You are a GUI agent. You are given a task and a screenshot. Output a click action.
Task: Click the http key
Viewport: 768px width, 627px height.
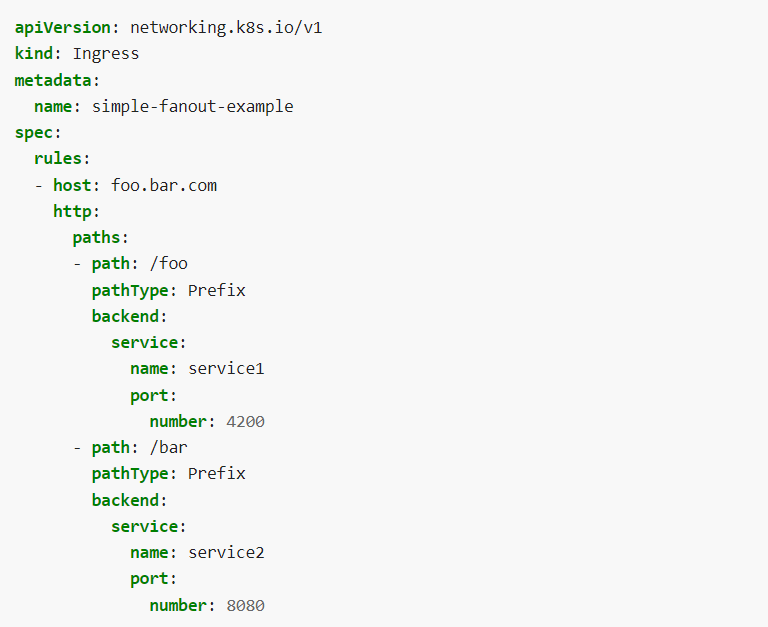coord(75,211)
